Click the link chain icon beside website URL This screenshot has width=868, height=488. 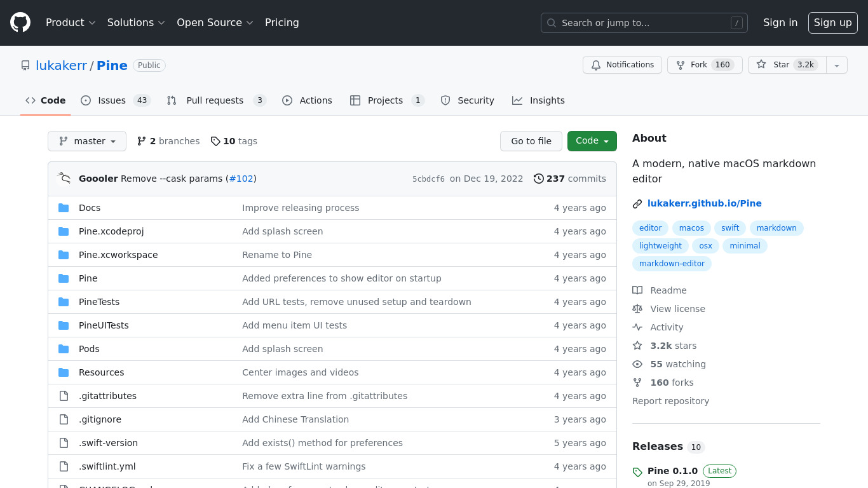pyautogui.click(x=637, y=204)
